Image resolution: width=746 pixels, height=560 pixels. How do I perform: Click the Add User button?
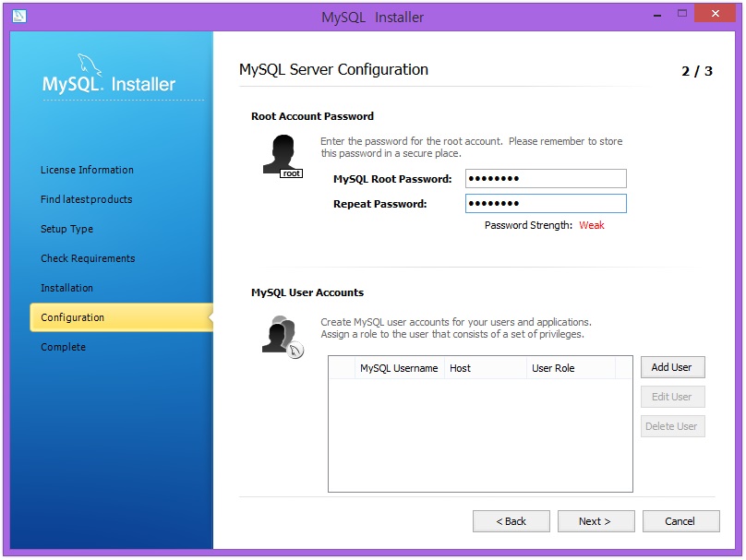[x=672, y=367]
